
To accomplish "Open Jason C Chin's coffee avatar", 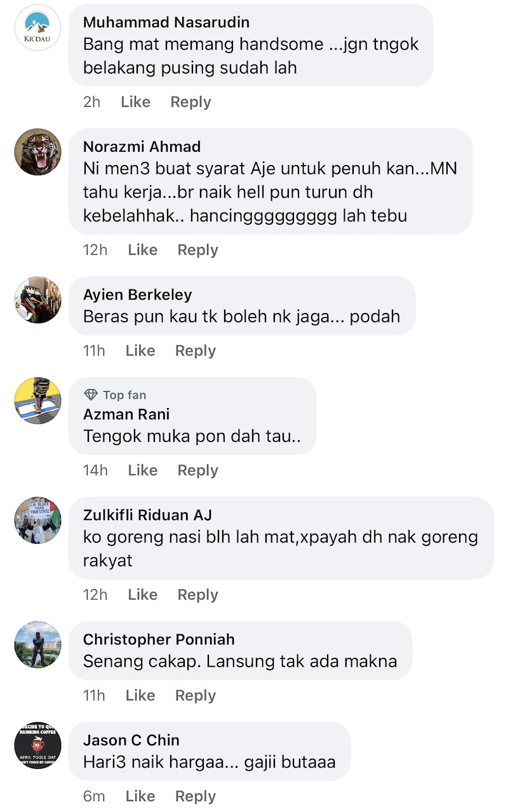I will (x=38, y=746).
